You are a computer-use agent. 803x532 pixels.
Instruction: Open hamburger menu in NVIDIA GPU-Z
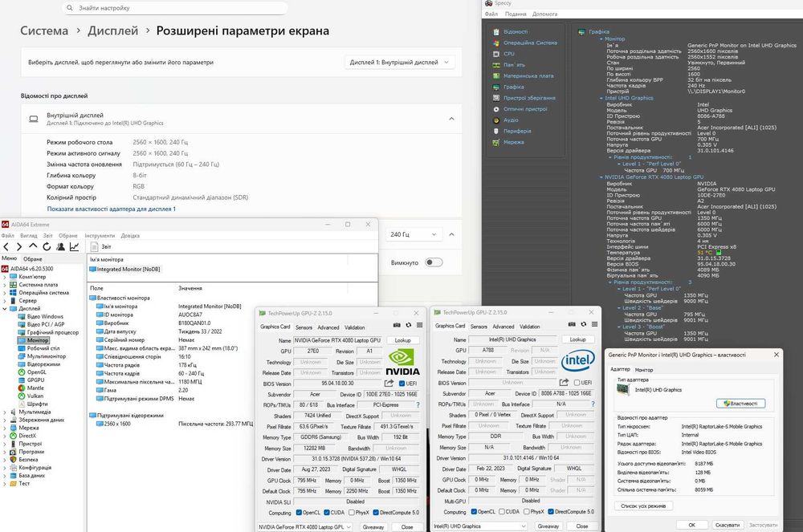[x=419, y=325]
